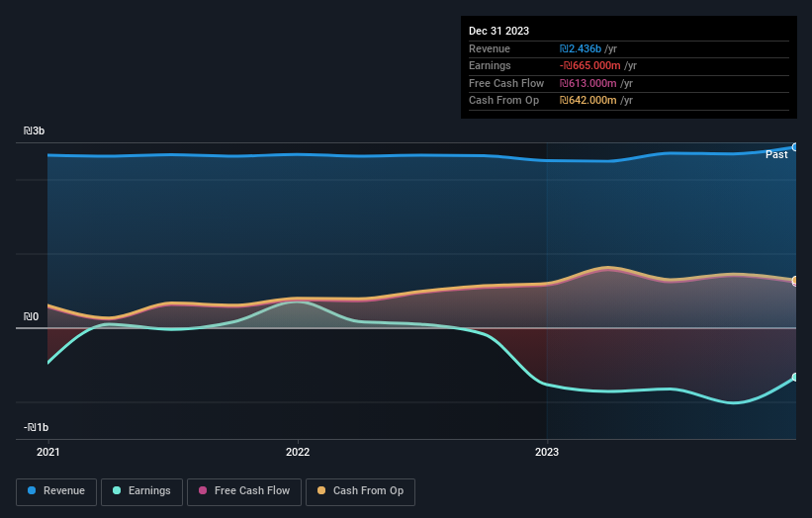The height and width of the screenshot is (518, 812).
Task: Click the Revenue line end-point marker
Action: click(795, 147)
